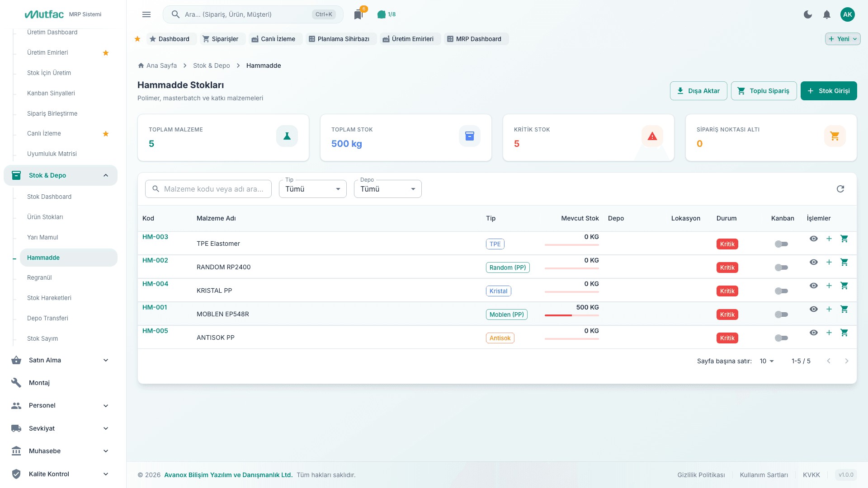Viewport: 868px width, 488px height.
Task: Click the favorites star before Dashboard tab
Action: tap(137, 39)
